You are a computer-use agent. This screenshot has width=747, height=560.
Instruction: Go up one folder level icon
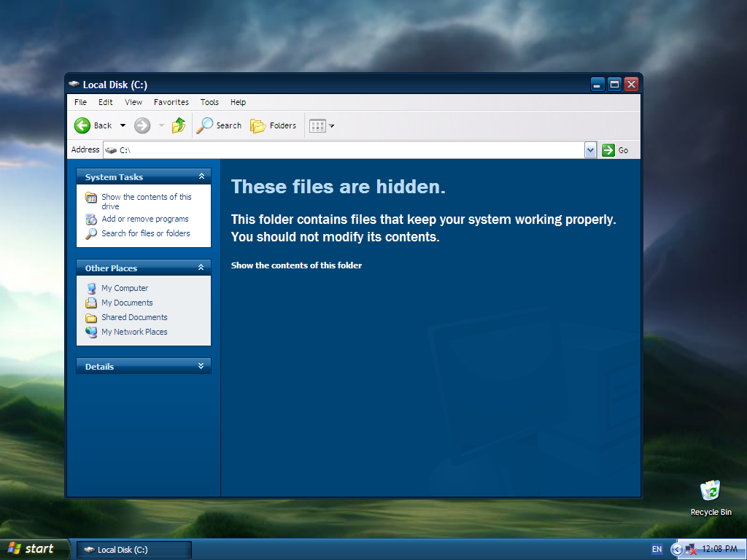[179, 125]
